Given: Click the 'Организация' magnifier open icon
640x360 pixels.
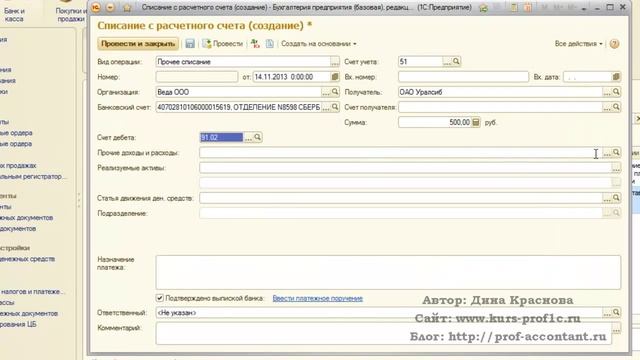Looking at the screenshot, I should pos(335,92).
